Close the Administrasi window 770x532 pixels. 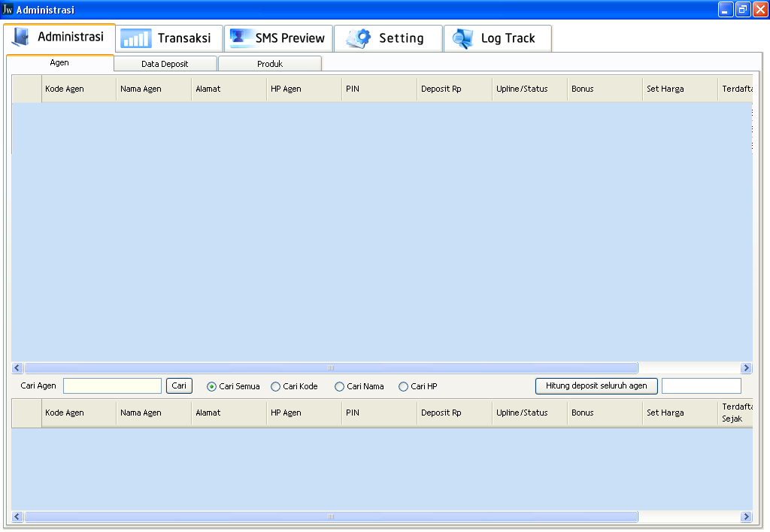tap(760, 9)
